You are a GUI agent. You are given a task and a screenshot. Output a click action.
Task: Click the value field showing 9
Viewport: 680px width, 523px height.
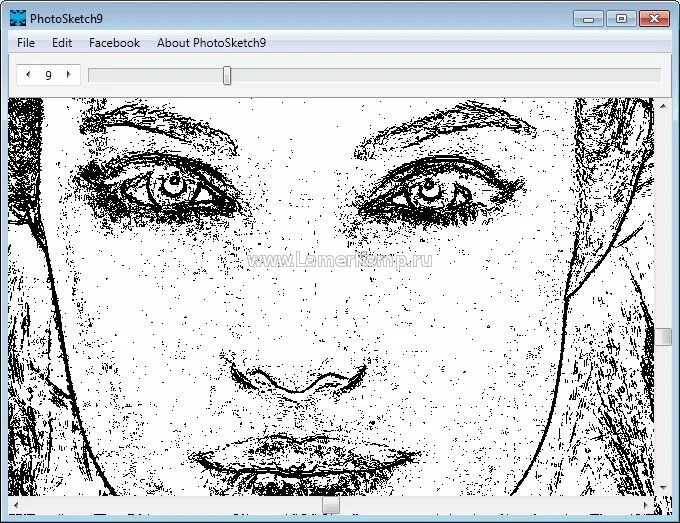[48, 75]
